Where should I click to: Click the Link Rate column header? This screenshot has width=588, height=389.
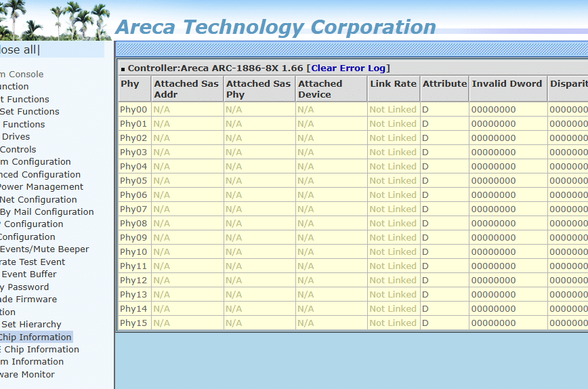click(393, 84)
